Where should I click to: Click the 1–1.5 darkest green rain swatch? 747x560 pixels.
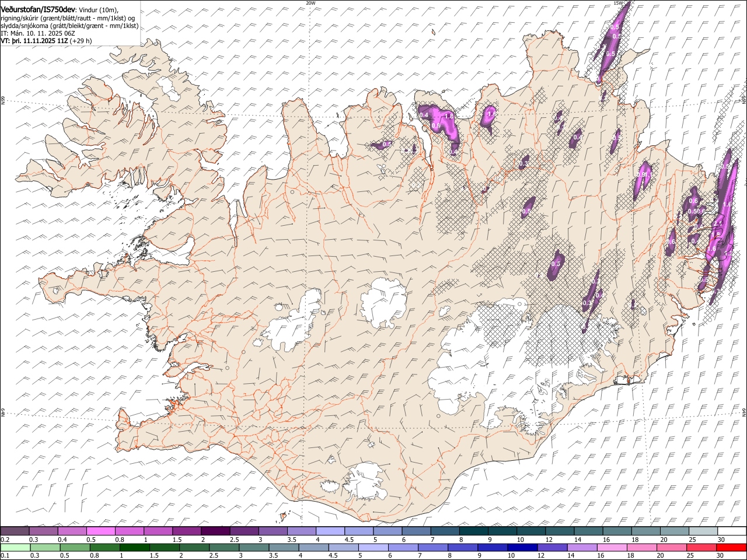(x=135, y=547)
